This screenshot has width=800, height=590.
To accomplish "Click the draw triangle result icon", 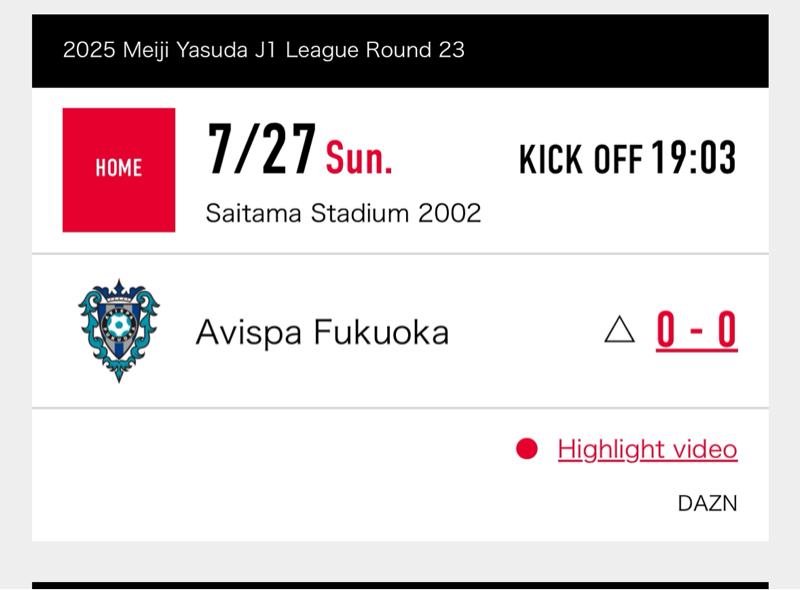I will tap(619, 329).
